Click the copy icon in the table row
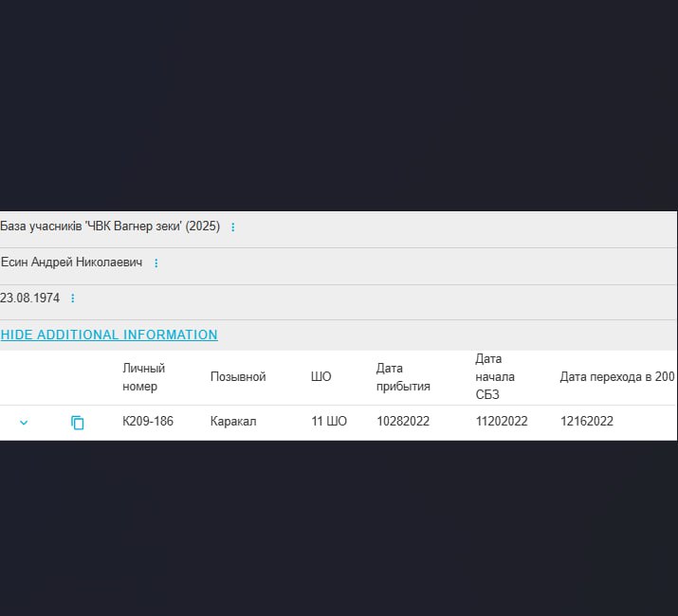This screenshot has height=616, width=678. (x=78, y=423)
